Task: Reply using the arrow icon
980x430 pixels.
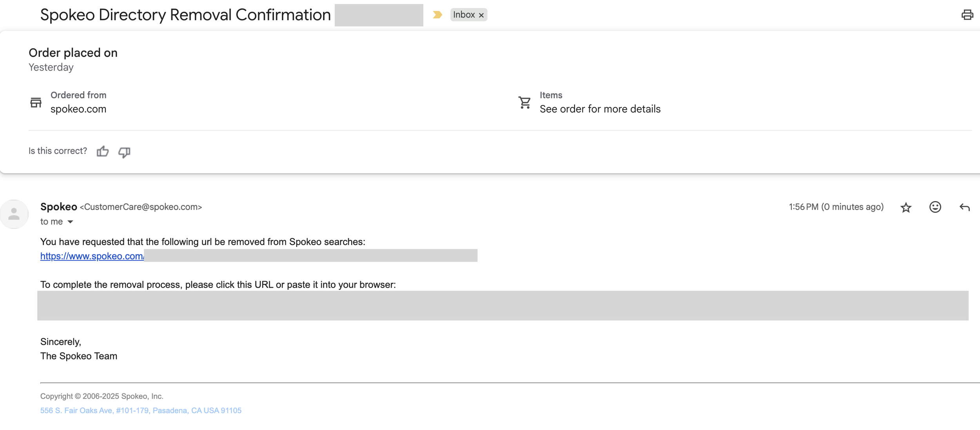Action: coord(964,207)
